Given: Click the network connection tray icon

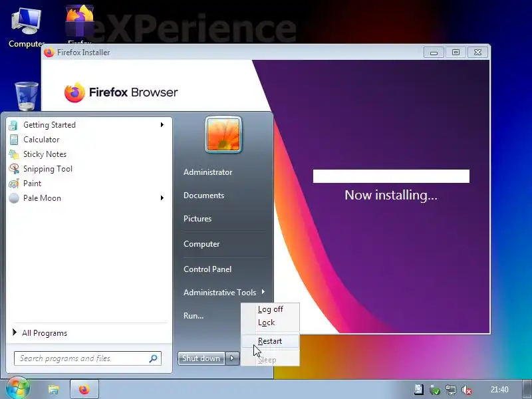Looking at the screenshot, I should [x=451, y=390].
